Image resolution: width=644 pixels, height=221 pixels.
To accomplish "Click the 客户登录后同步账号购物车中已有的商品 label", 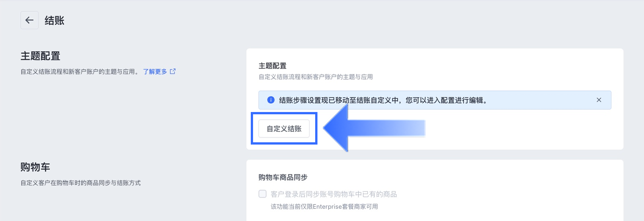I will coord(334,194).
